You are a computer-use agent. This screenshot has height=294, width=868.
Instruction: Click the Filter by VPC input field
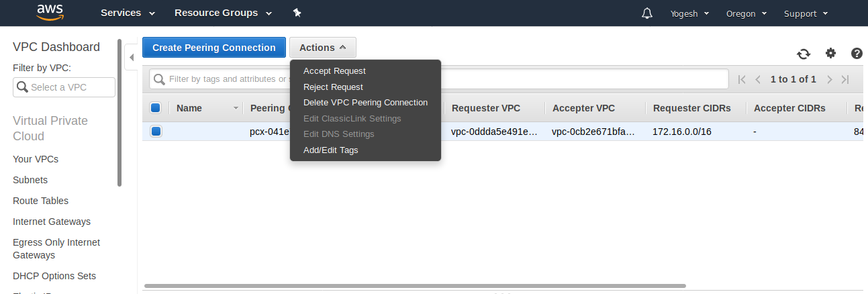point(64,87)
